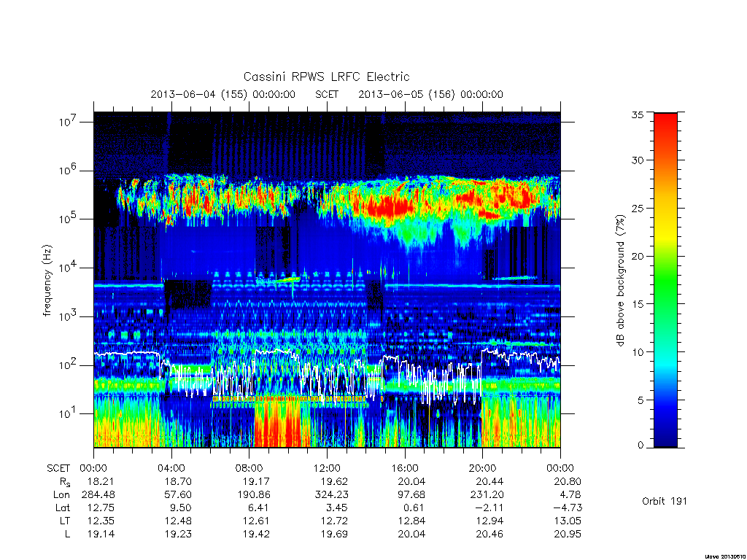Image resolution: width=747 pixels, height=560 pixels.
Task: Select start time '2013-06-04 (155) 00:00:00'
Action: 223,94
